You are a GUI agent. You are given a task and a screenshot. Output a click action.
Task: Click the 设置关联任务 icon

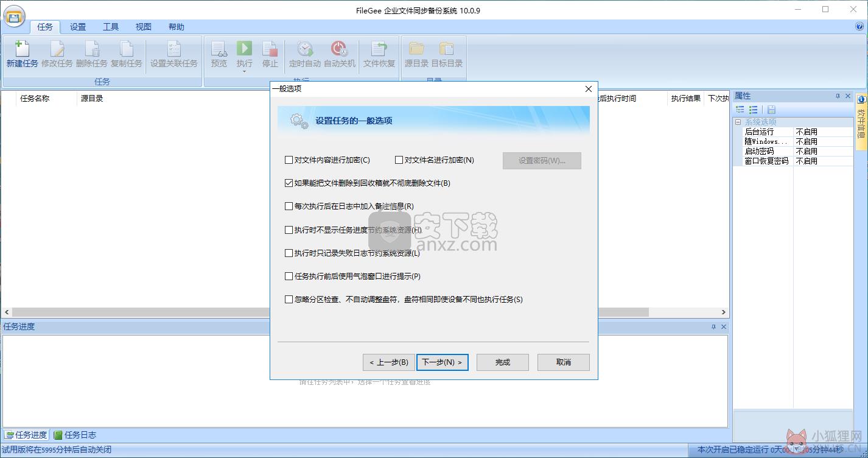[x=174, y=49]
